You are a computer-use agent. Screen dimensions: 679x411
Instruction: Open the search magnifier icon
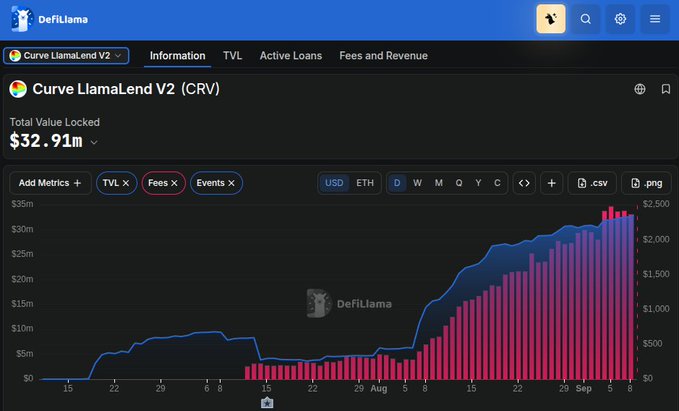585,19
